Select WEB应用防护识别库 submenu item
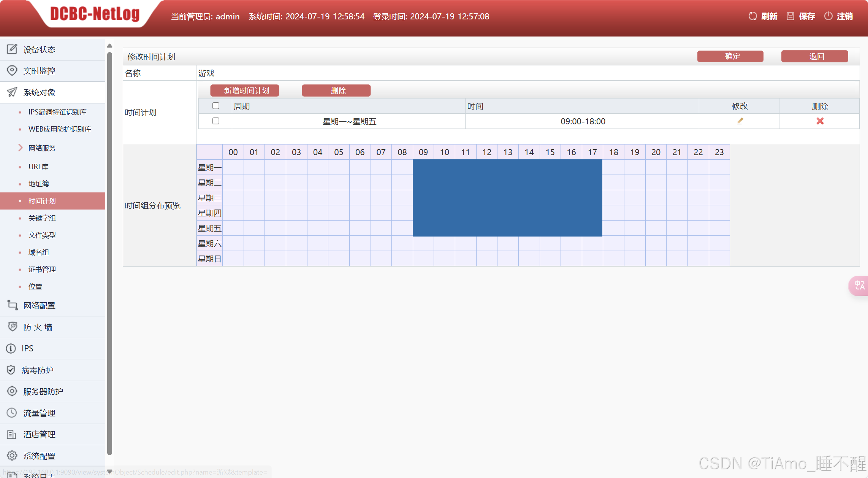Screen dimensions: 868x478 [60, 129]
